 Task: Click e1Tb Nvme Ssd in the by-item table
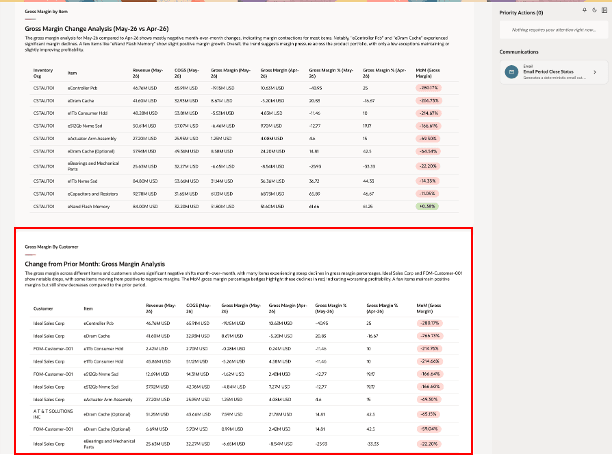(x=82, y=181)
